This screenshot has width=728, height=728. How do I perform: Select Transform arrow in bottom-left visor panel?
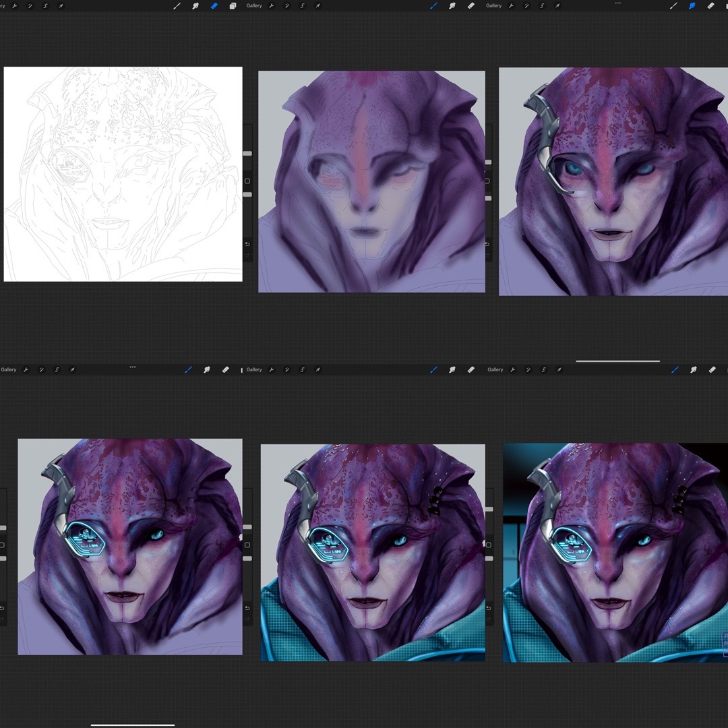pos(72,370)
